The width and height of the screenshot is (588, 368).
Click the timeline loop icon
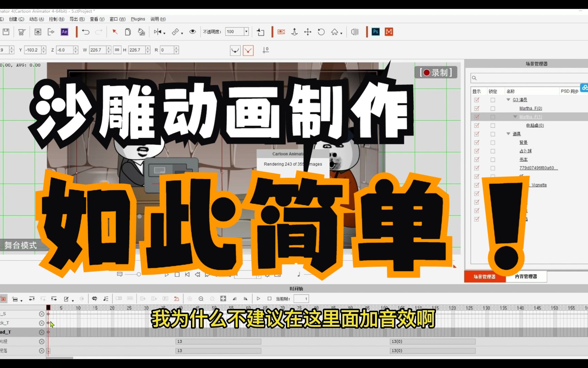(x=95, y=299)
